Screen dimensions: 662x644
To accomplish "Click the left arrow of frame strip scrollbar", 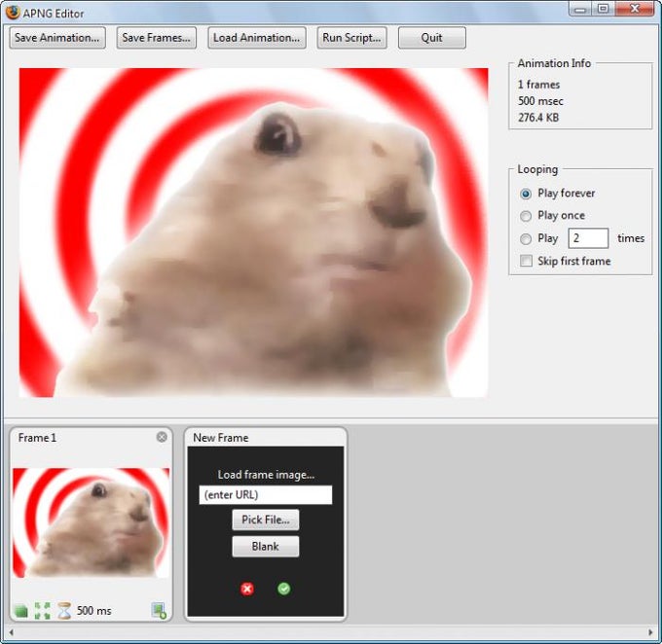I will tap(12, 632).
